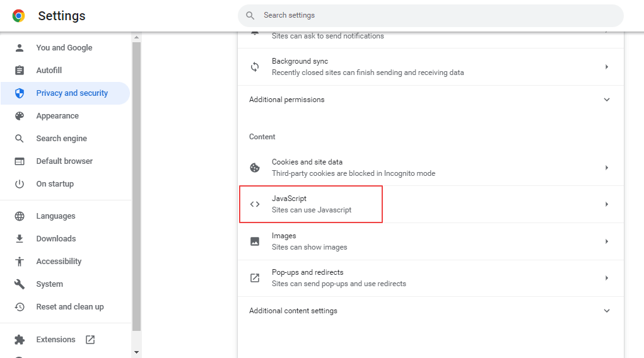Click the Extensions external link icon

tap(90, 340)
